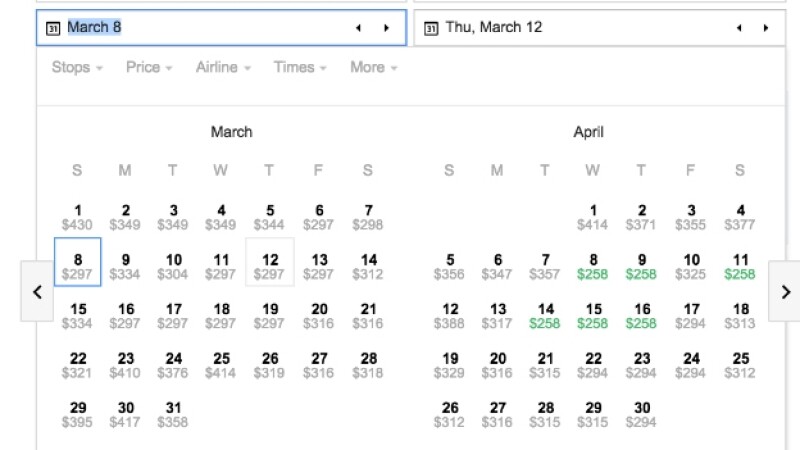
Task: Select April 15 with green $258 fare
Action: (593, 316)
